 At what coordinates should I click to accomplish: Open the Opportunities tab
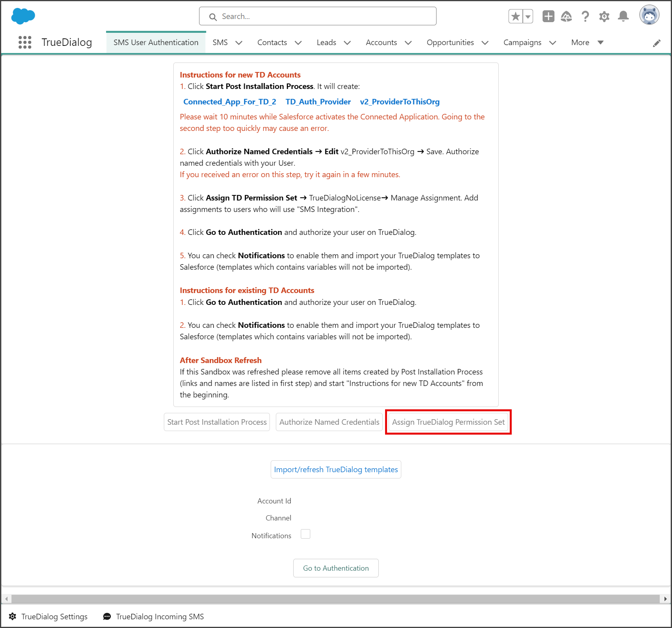point(450,42)
